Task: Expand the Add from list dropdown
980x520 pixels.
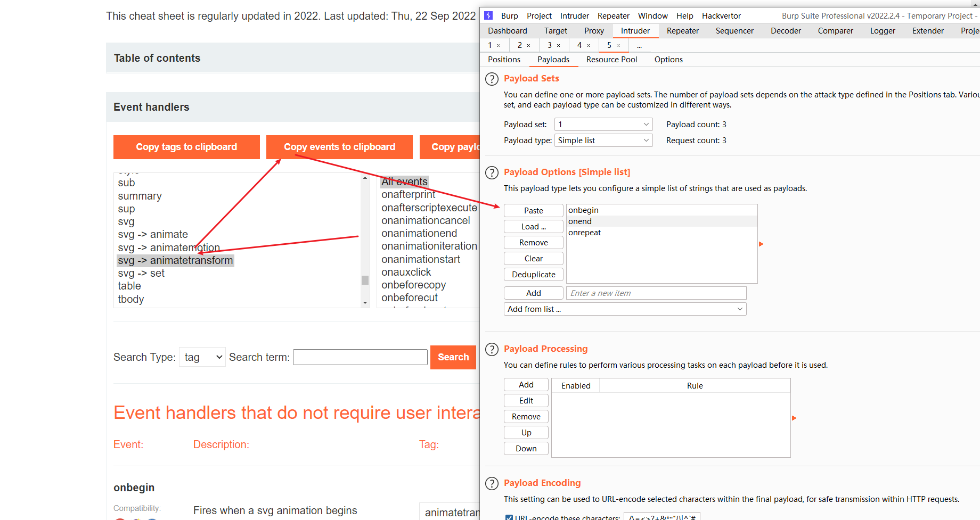Action: [625, 309]
